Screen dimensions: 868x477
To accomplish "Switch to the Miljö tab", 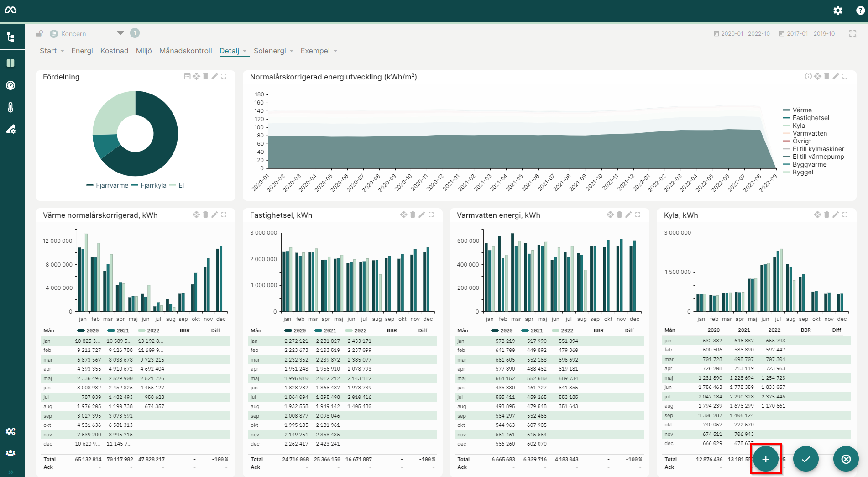I will coord(144,51).
